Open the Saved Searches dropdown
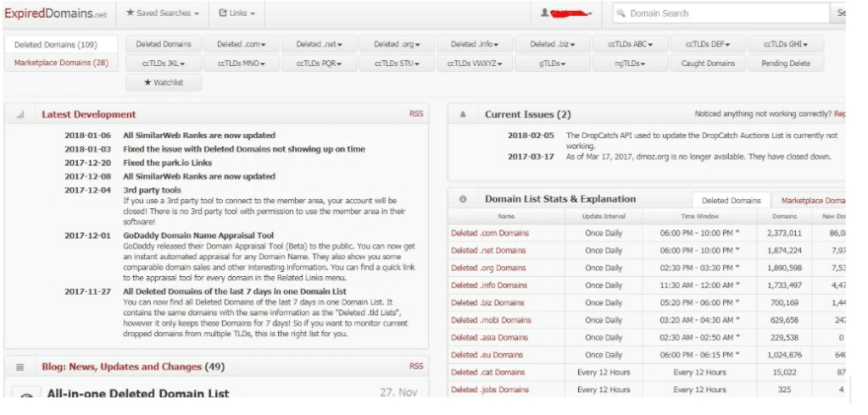Screen dimensions: 868x415 (163, 14)
